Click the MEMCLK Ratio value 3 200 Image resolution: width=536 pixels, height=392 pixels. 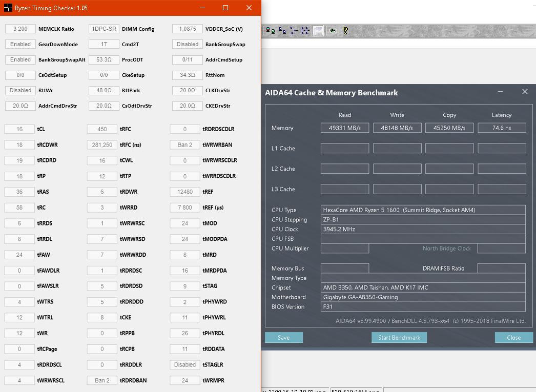coord(20,29)
